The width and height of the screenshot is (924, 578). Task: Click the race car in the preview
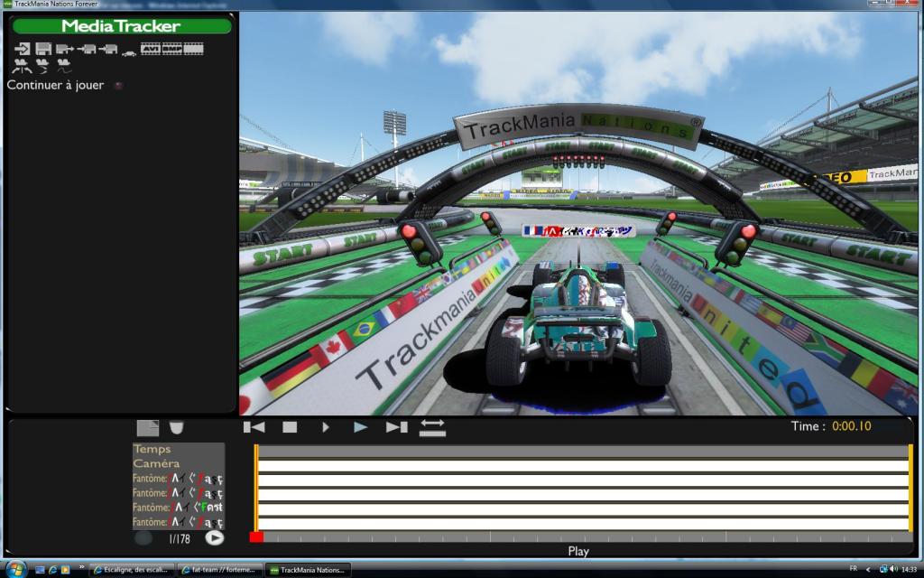pyautogui.click(x=577, y=324)
